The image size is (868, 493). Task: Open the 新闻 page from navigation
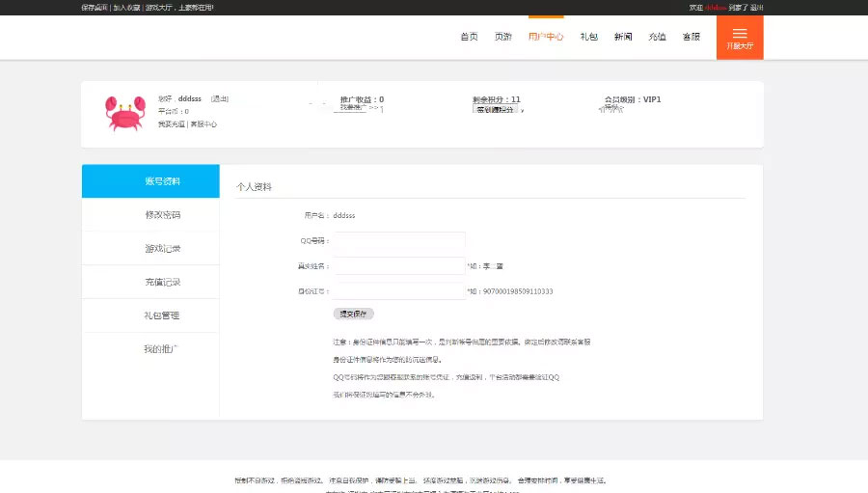click(623, 37)
